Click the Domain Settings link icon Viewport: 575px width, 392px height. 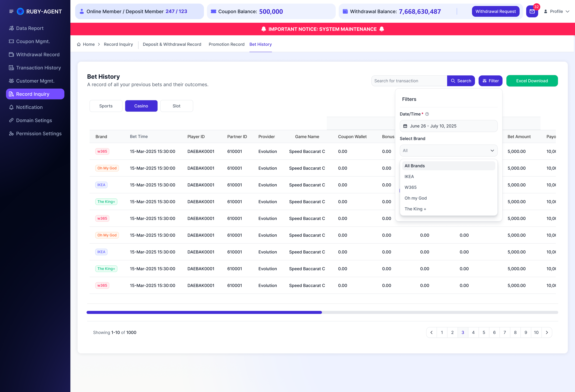tap(11, 120)
